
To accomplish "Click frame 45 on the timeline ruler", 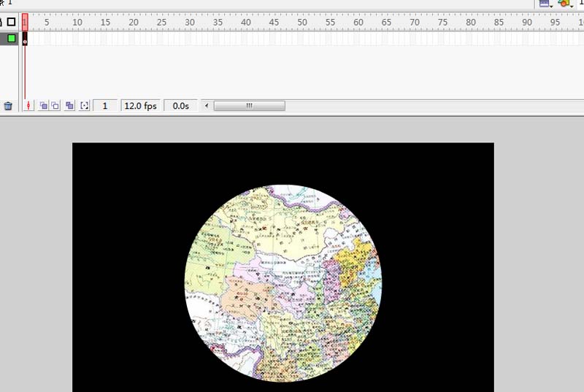I will coord(274,23).
